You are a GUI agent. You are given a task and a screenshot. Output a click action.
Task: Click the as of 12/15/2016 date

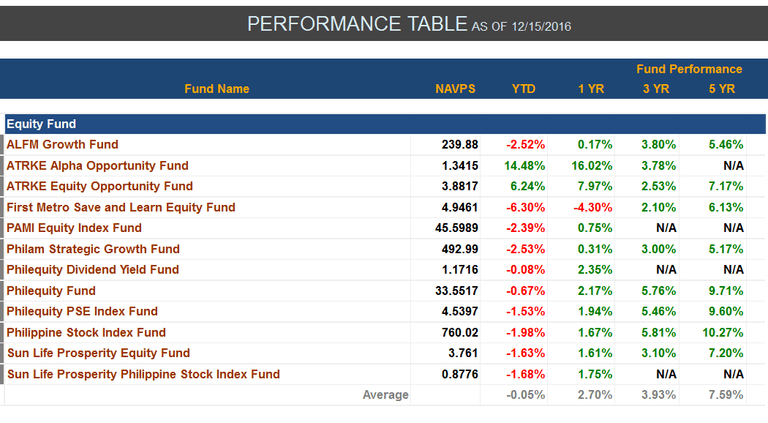click(521, 26)
